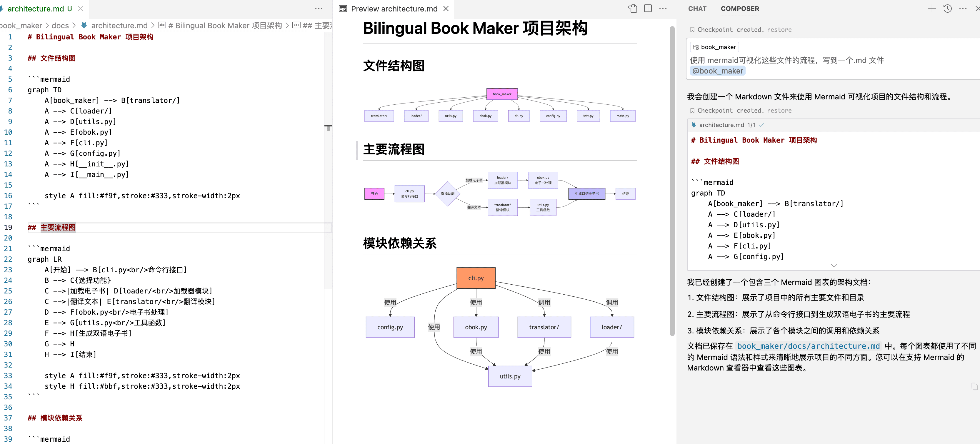The width and height of the screenshot is (980, 444).
Task: Open composer panel more options ellipsis
Action: click(963, 8)
